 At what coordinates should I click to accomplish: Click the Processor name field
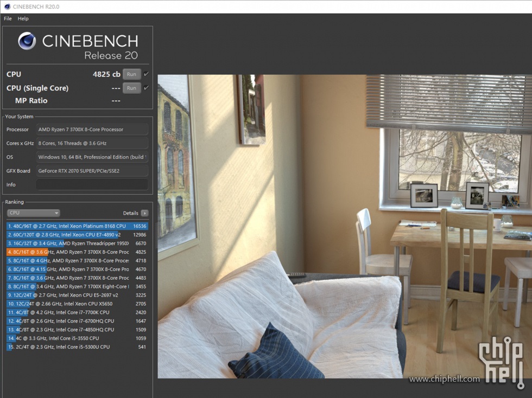pyautogui.click(x=92, y=130)
